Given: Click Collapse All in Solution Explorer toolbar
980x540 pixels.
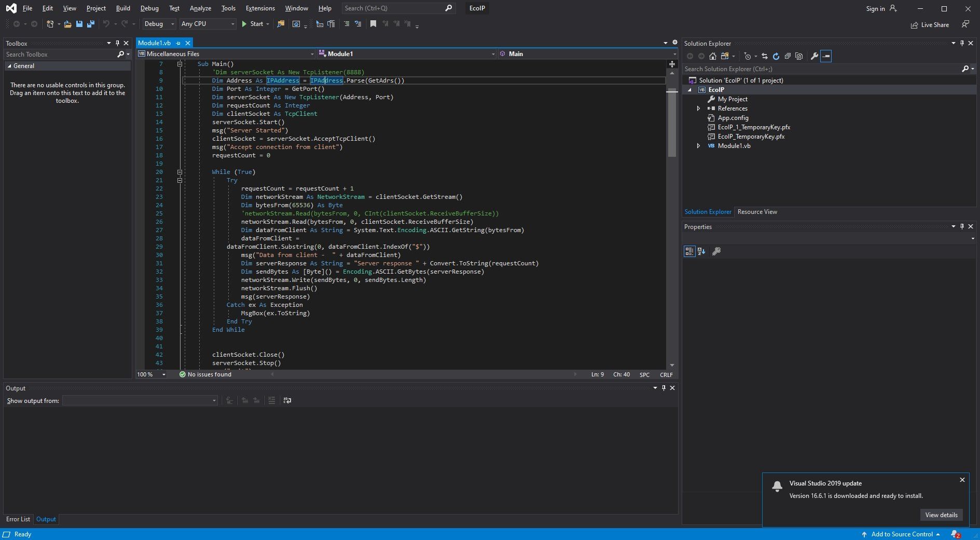Looking at the screenshot, I should coord(788,56).
